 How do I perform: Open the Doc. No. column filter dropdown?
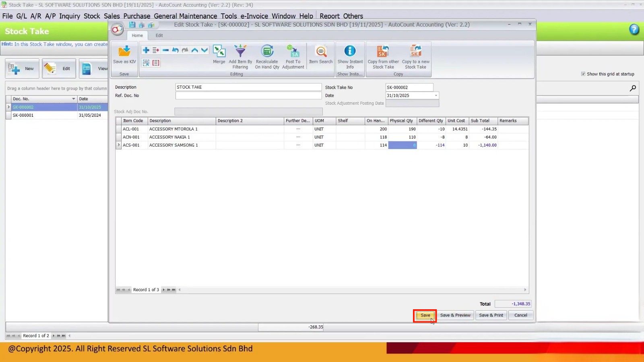(73, 99)
